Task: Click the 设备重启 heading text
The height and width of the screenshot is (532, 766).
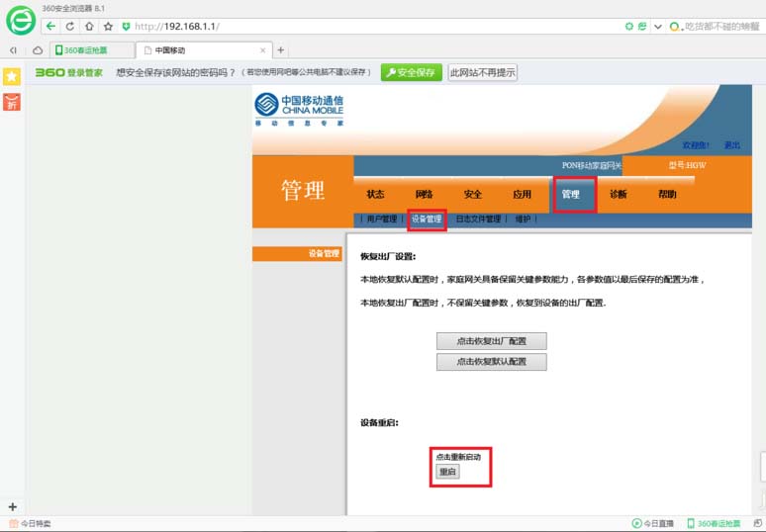Action: pos(379,422)
